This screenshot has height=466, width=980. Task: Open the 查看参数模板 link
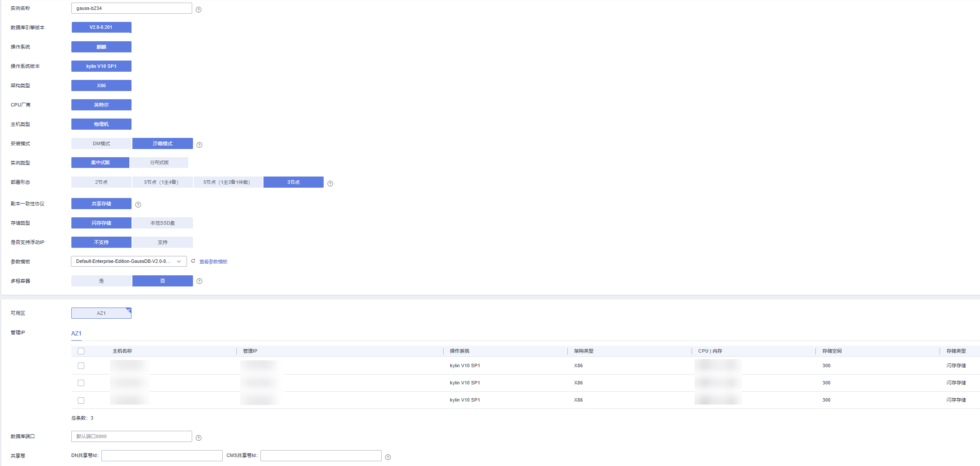tap(213, 262)
